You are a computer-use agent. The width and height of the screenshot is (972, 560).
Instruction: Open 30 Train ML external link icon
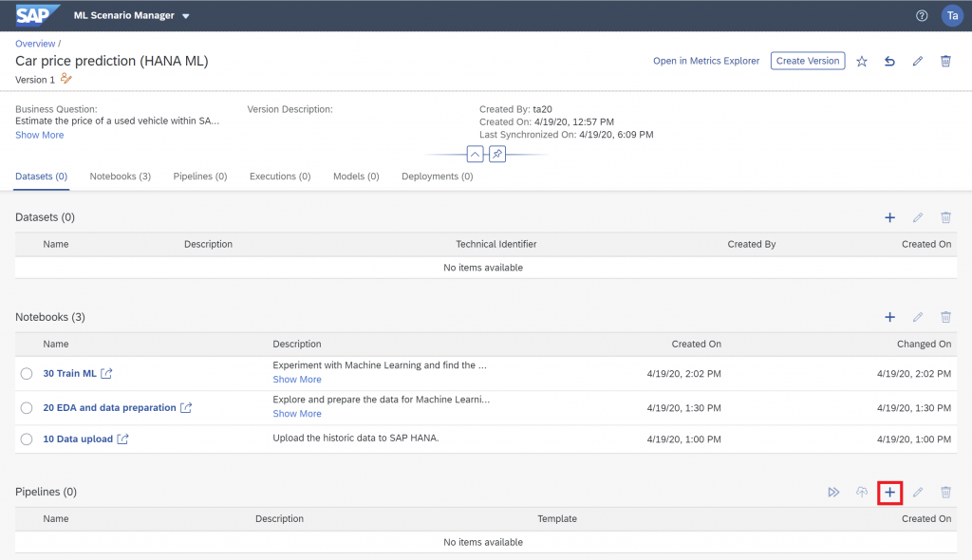(106, 373)
